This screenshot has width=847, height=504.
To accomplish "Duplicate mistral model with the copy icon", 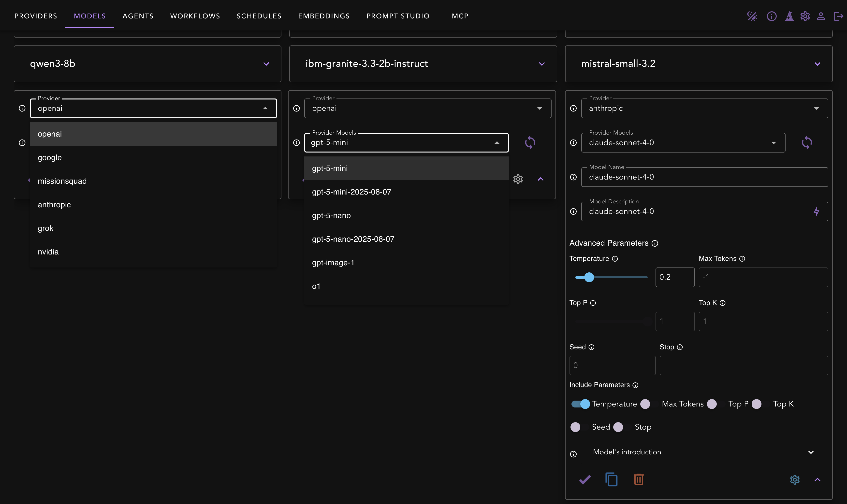I will [x=612, y=479].
